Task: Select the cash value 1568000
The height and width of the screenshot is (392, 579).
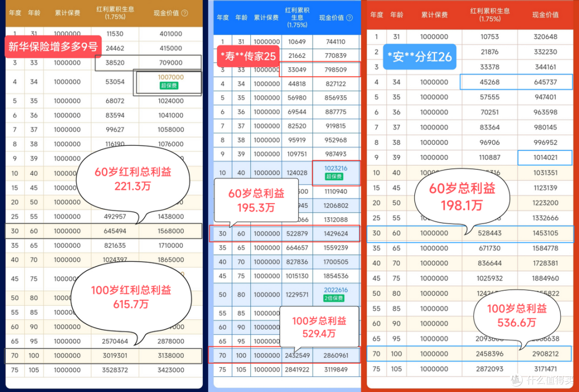Action: pyautogui.click(x=170, y=231)
